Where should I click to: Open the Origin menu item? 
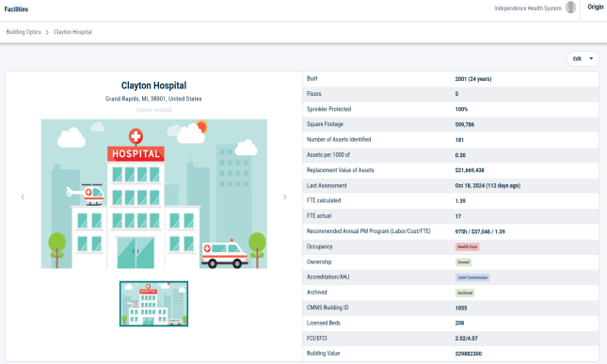point(595,7)
